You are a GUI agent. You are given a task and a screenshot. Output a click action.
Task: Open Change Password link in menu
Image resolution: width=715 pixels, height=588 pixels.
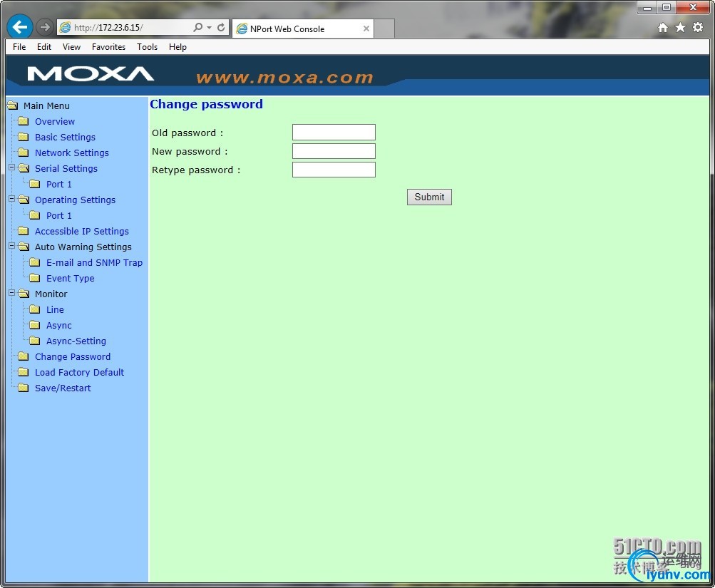pyautogui.click(x=73, y=357)
